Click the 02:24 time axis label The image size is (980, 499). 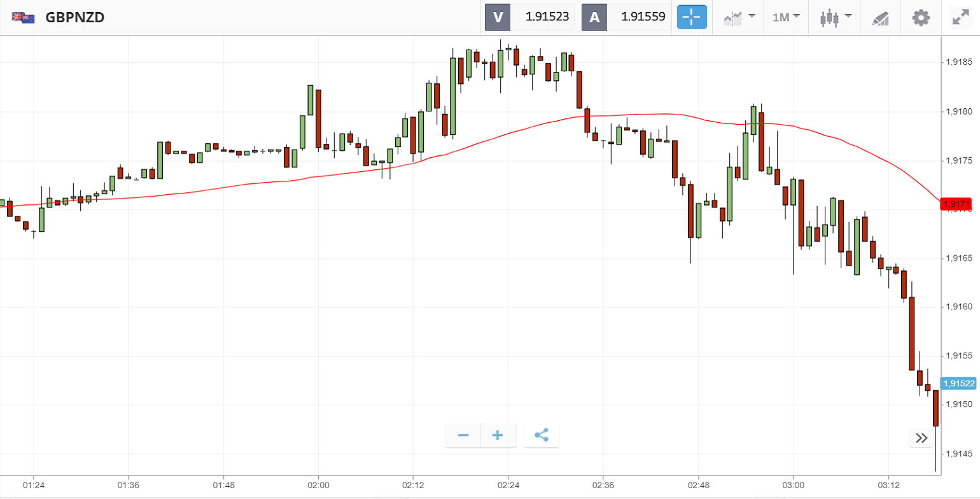pyautogui.click(x=508, y=485)
